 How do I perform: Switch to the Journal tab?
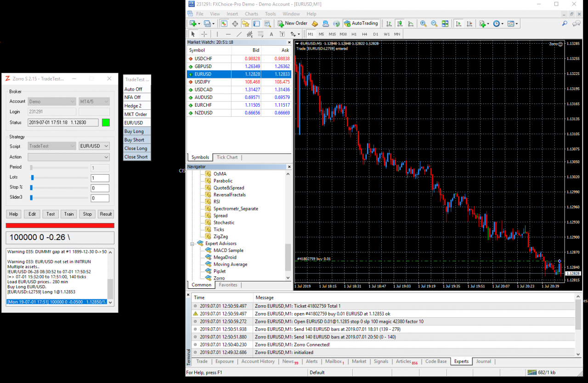point(483,361)
